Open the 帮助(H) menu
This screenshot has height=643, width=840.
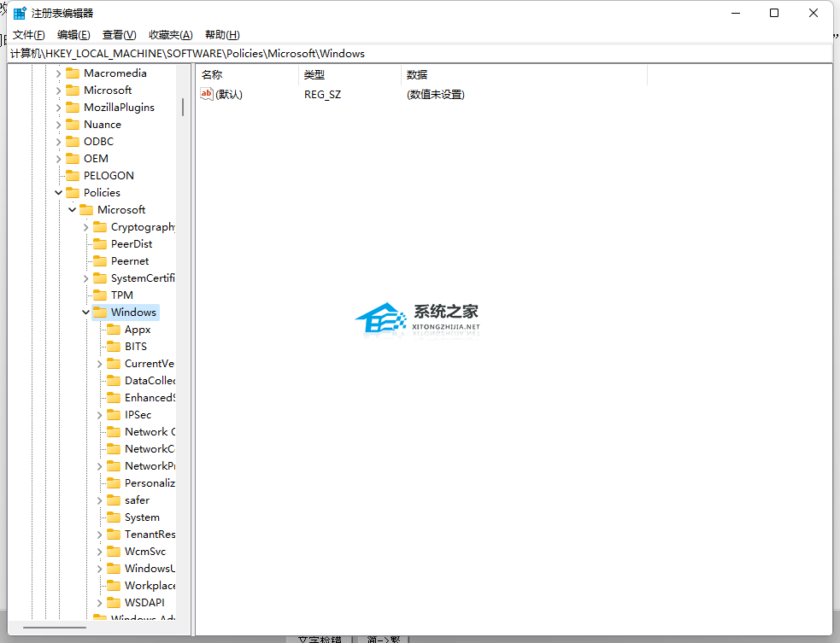(222, 35)
